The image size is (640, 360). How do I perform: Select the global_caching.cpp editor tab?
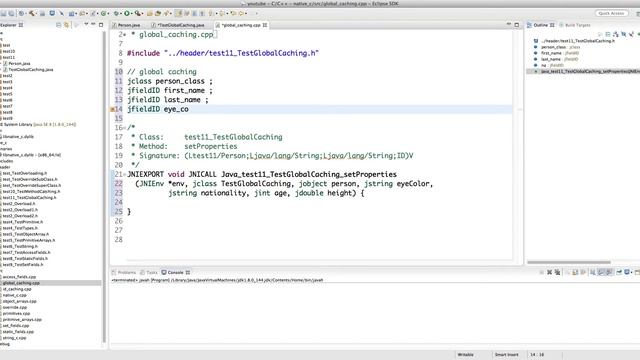(241, 25)
